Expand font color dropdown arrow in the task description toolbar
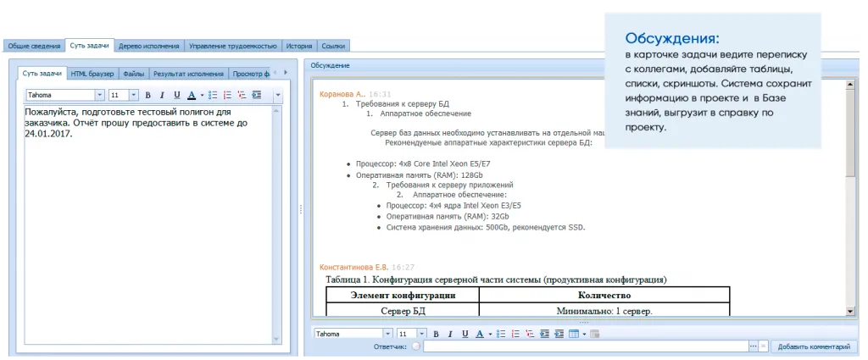The width and height of the screenshot is (868, 360). pos(202,95)
